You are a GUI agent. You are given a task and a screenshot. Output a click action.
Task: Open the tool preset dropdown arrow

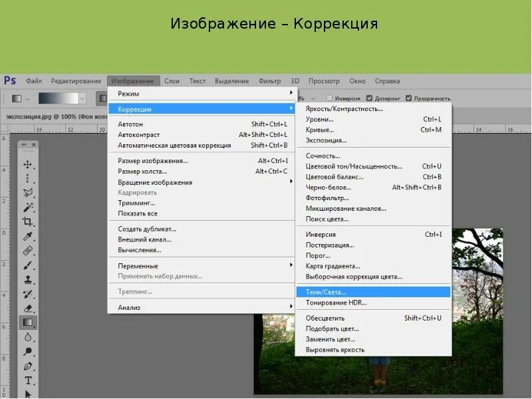click(x=27, y=98)
